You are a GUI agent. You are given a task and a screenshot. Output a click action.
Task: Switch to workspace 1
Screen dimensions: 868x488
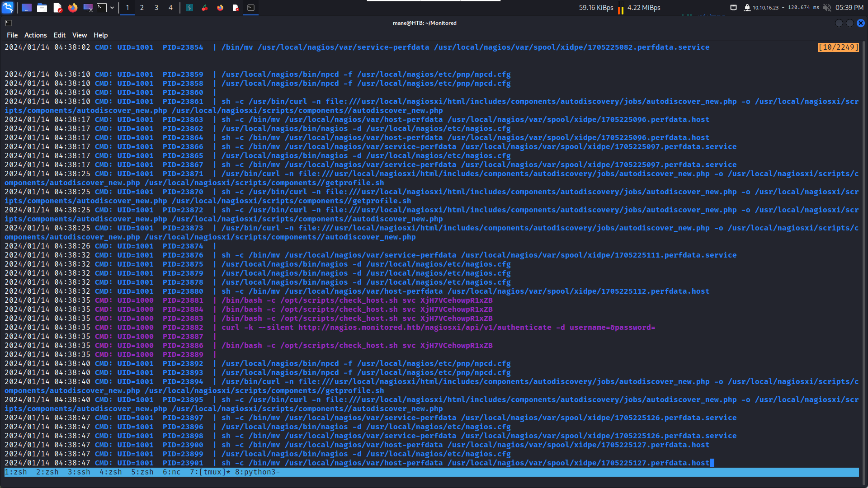click(x=127, y=8)
